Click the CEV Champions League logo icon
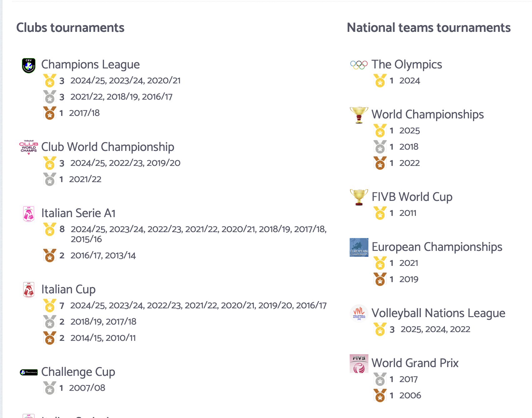The image size is (532, 418). [29, 65]
